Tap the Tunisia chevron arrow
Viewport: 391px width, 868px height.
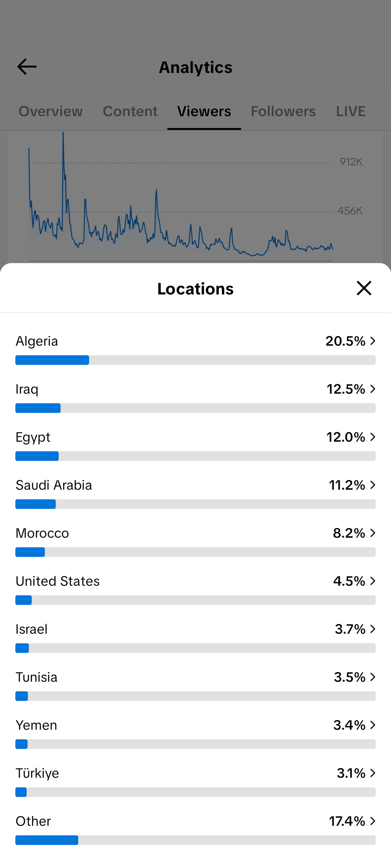pos(372,677)
